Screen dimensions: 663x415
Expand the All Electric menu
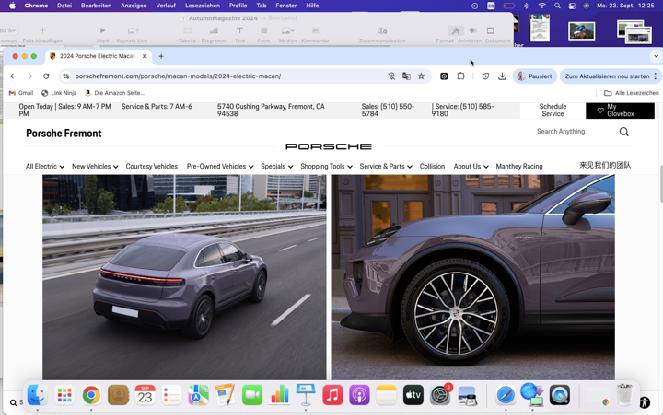(x=45, y=166)
